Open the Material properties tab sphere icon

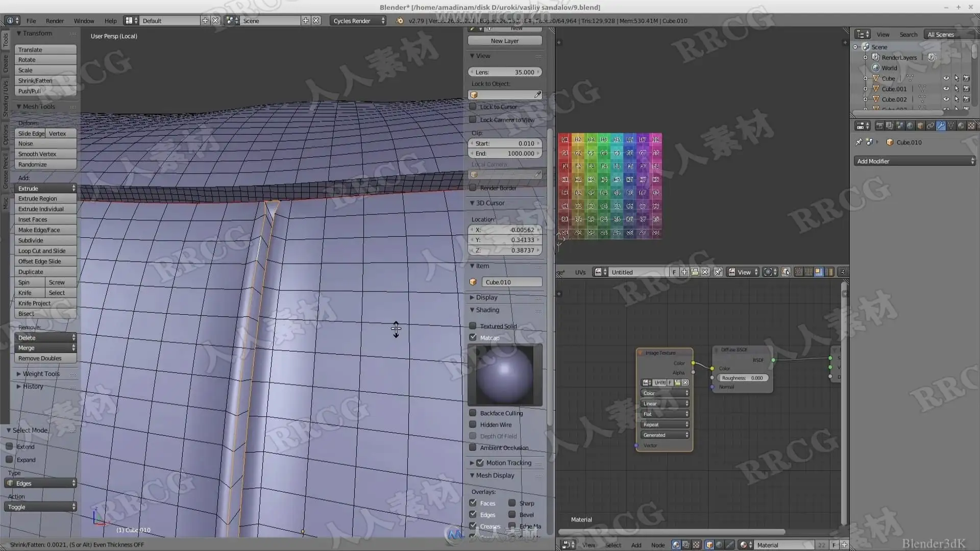pyautogui.click(x=961, y=126)
